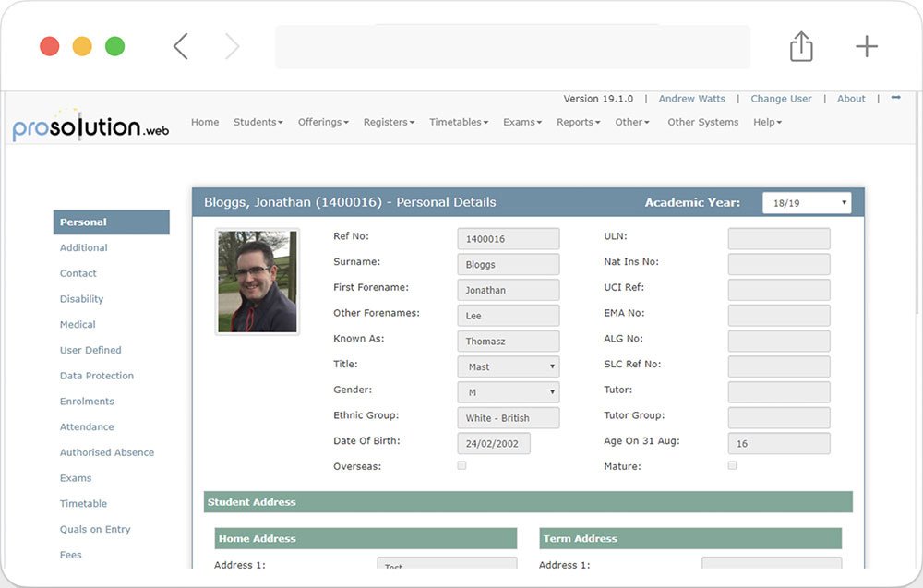Click the Change User link
Viewport: 923px width, 588px height.
pos(781,99)
